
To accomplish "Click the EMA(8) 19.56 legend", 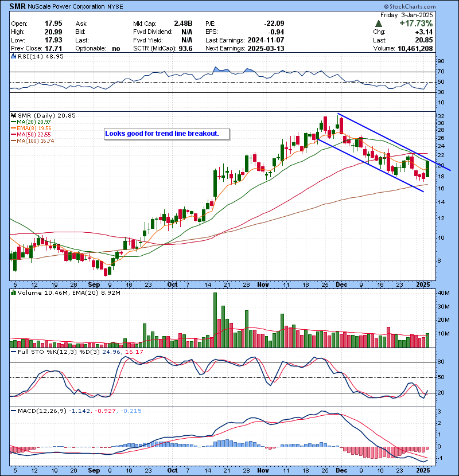I will 32,128.
